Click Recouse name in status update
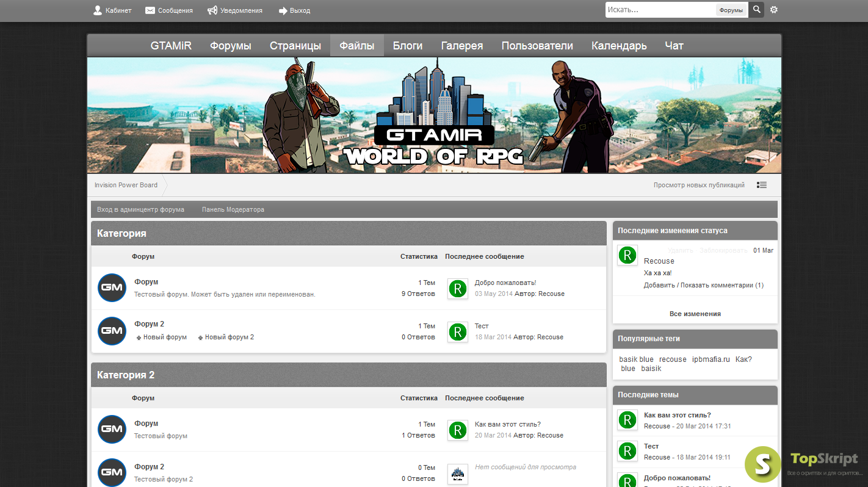Viewport: 868px width, 487px height. click(659, 261)
